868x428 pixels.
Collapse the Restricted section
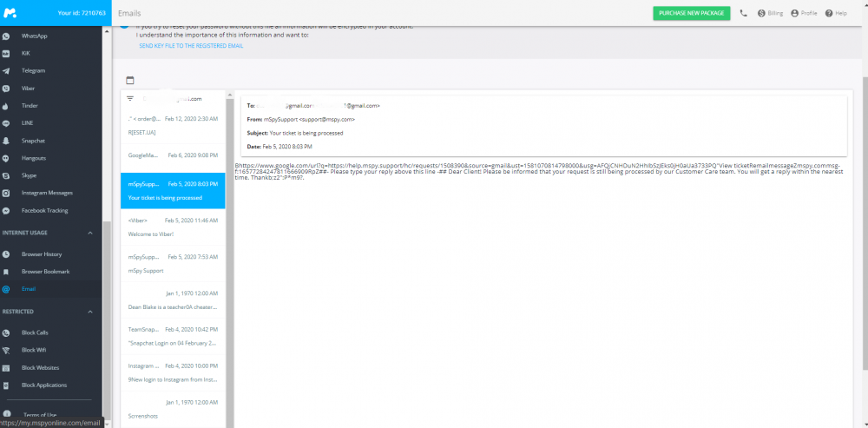(x=91, y=311)
